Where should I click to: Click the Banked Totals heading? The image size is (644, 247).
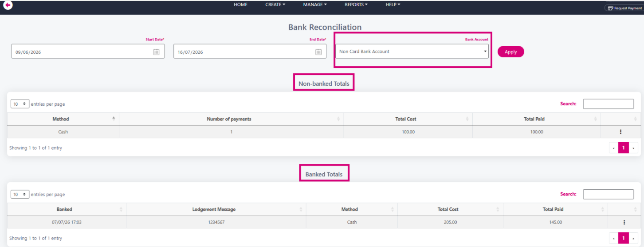324,174
